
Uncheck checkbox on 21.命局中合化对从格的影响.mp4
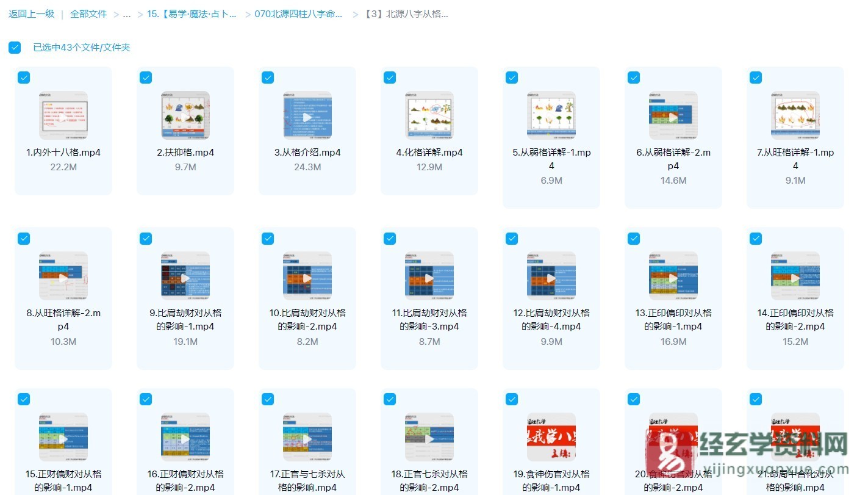click(x=756, y=399)
